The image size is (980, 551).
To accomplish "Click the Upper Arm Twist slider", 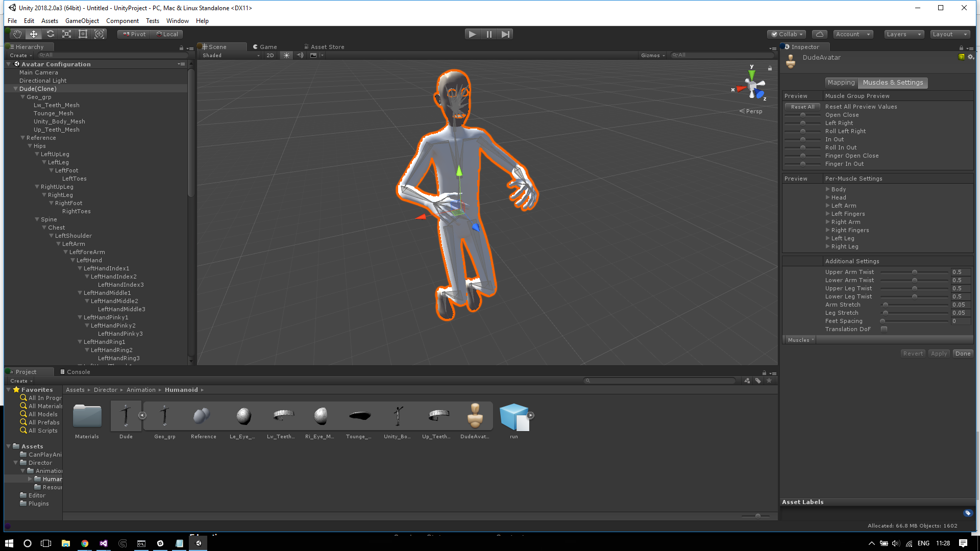I will (x=914, y=272).
